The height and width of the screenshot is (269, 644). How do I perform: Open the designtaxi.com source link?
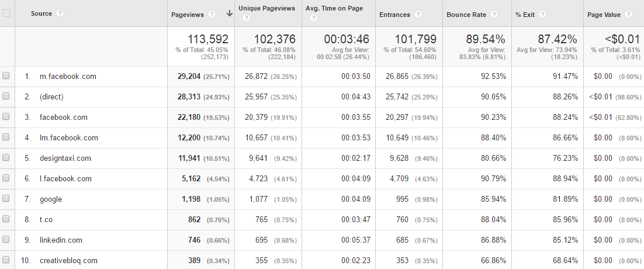(65, 158)
